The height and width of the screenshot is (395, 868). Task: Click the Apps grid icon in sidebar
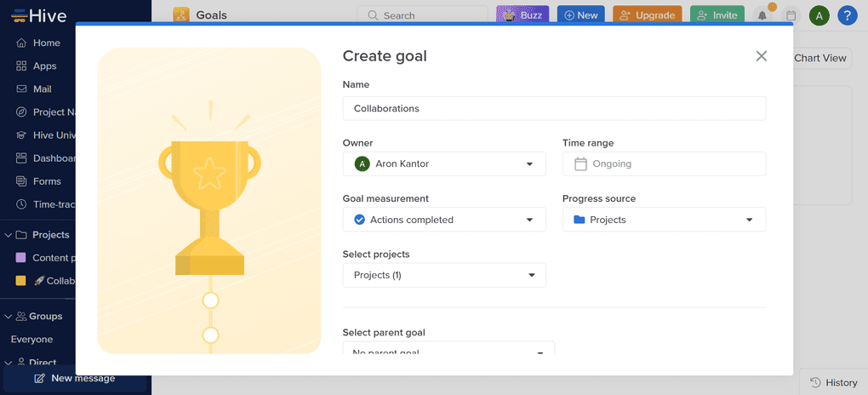22,66
